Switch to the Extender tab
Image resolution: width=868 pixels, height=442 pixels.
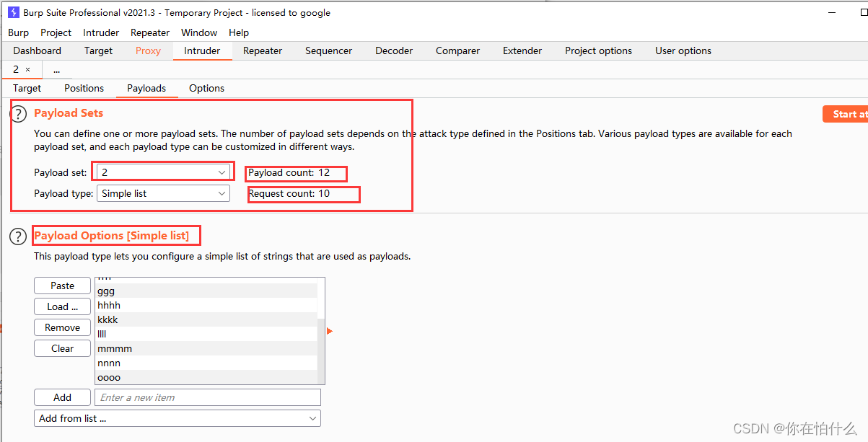pyautogui.click(x=522, y=50)
